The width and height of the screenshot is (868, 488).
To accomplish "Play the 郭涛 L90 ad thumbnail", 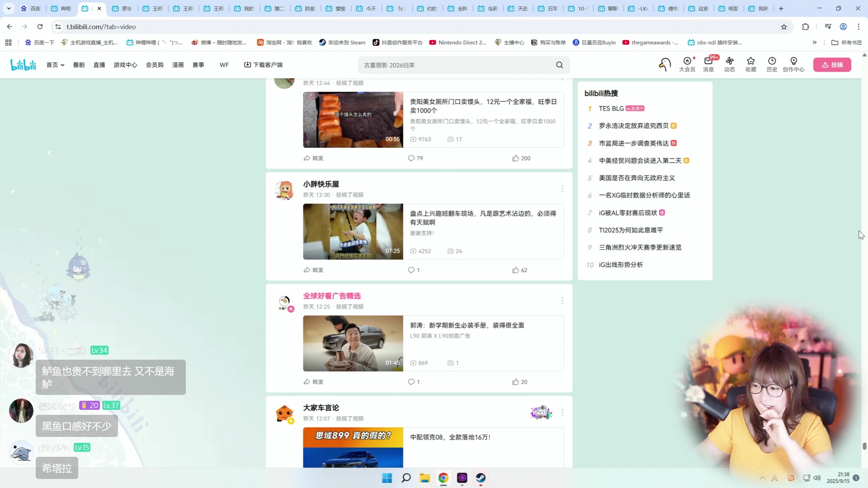I will pos(353,343).
